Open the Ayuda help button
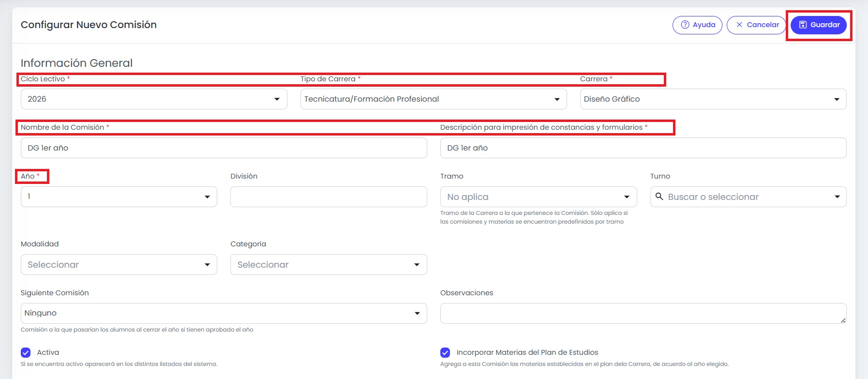The image size is (868, 379). coord(697,25)
